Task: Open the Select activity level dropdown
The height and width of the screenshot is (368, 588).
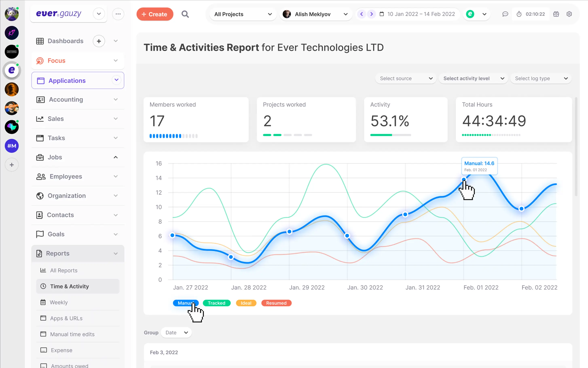Action: [473, 78]
